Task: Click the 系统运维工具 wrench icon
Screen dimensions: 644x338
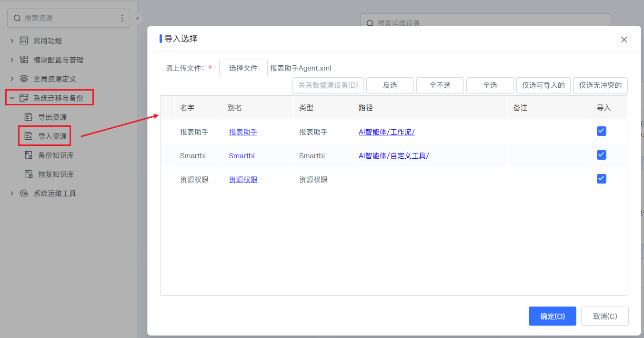Action: tap(24, 194)
